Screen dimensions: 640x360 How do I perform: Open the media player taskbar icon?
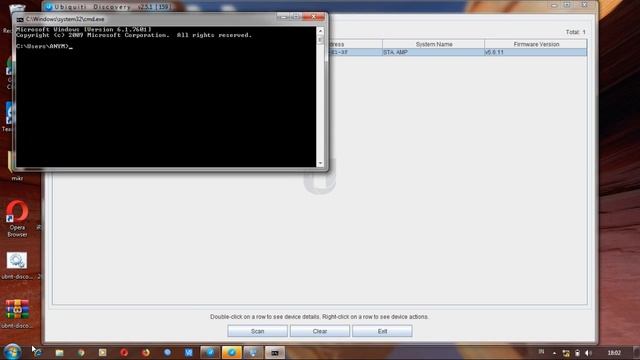pyautogui.click(x=102, y=352)
